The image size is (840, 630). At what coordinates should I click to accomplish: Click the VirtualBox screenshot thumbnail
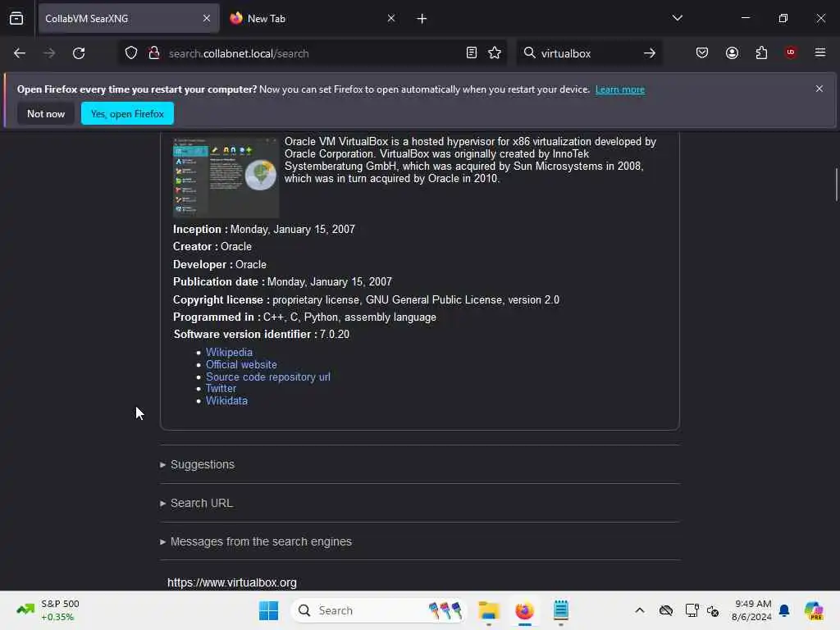(226, 177)
